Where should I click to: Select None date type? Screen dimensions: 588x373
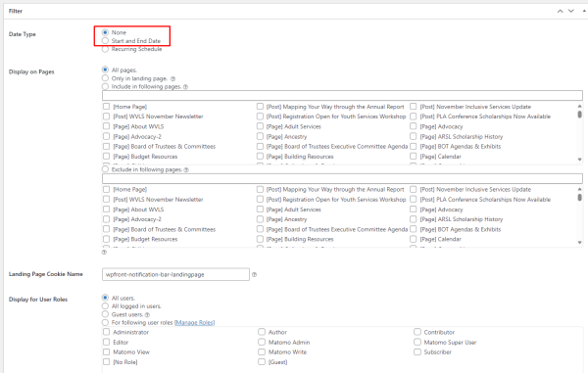pyautogui.click(x=106, y=32)
